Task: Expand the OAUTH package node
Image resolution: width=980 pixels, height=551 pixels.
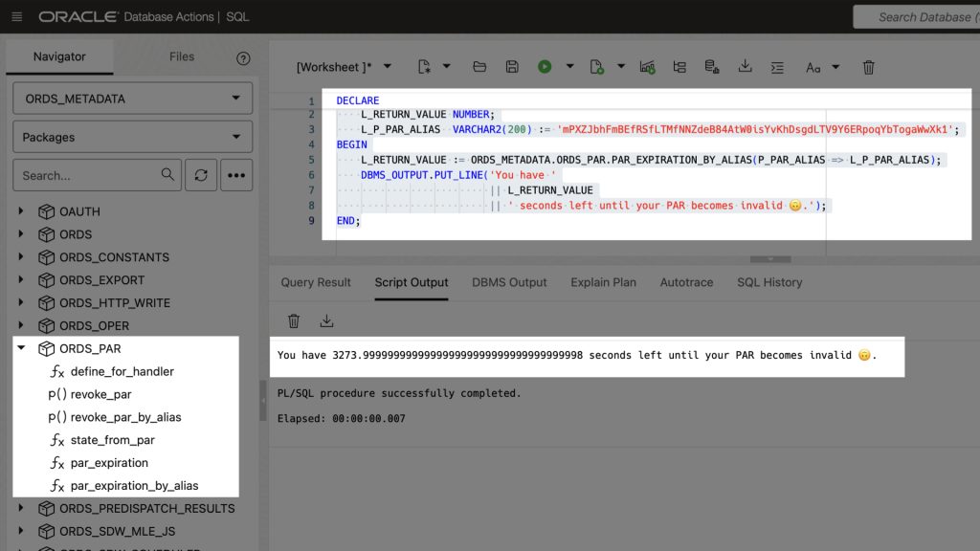Action: pos(21,211)
